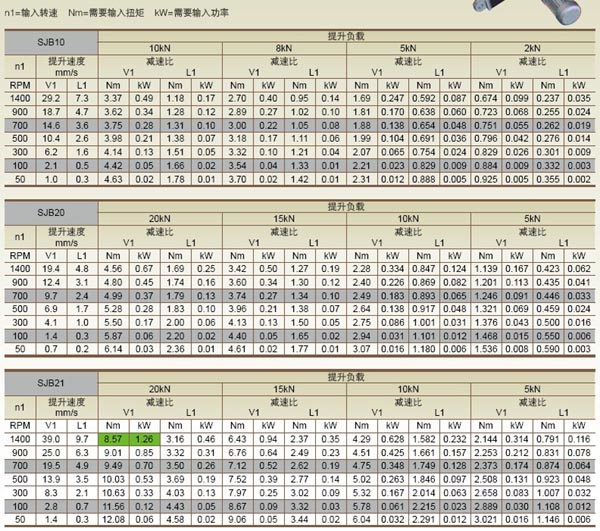Click the 2kN load column header
This screenshot has height=531, width=600.
point(530,48)
